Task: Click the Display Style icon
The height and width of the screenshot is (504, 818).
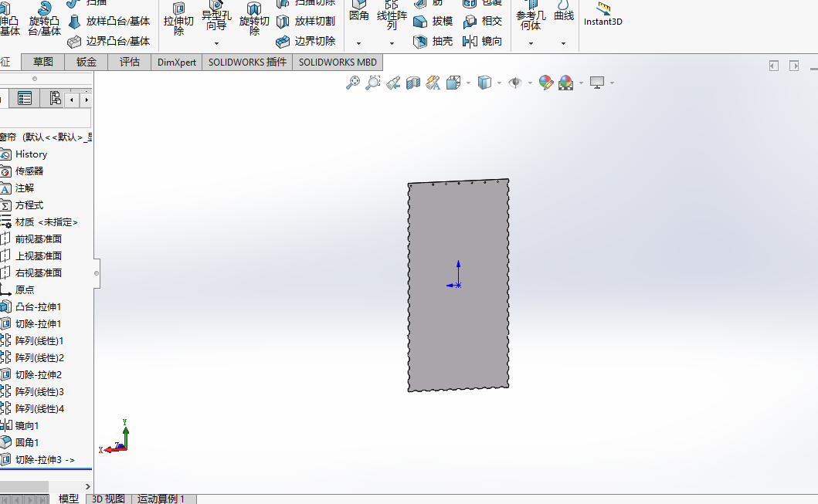Action: (x=484, y=83)
